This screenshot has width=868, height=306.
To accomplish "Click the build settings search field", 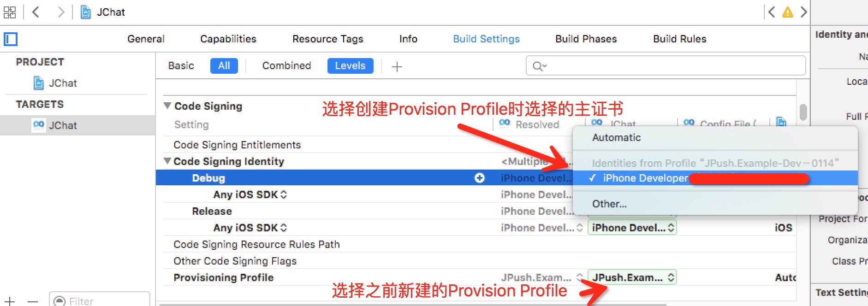I will pyautogui.click(x=666, y=66).
